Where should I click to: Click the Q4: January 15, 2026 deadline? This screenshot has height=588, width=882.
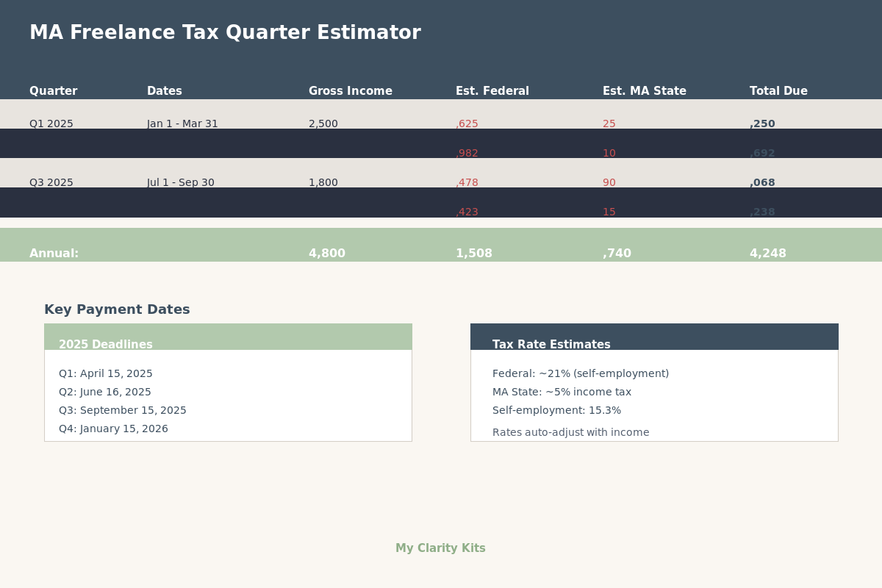click(113, 429)
